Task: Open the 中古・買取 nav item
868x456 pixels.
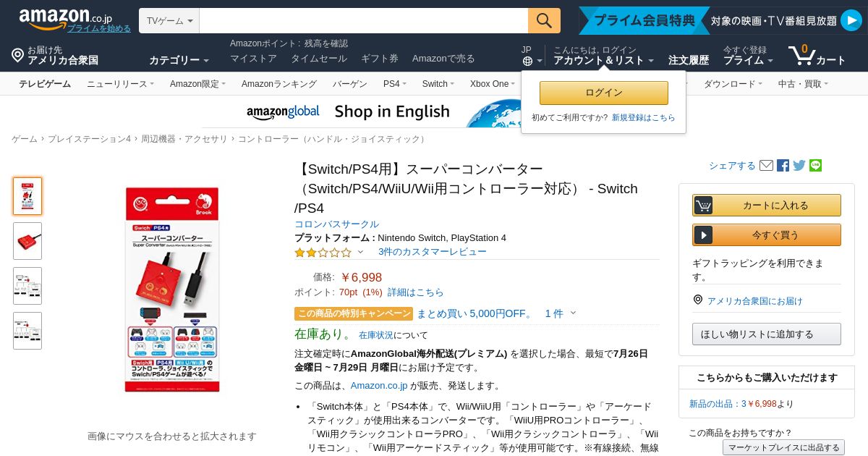Action: click(x=803, y=84)
